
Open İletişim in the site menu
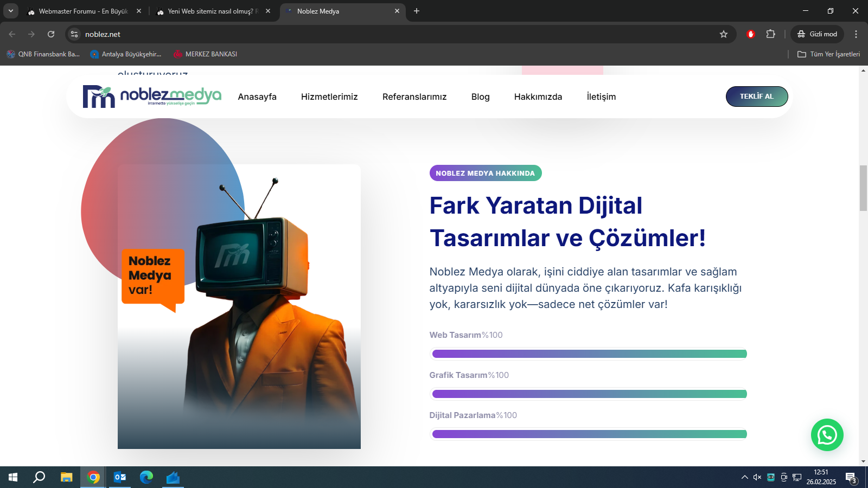pos(601,97)
